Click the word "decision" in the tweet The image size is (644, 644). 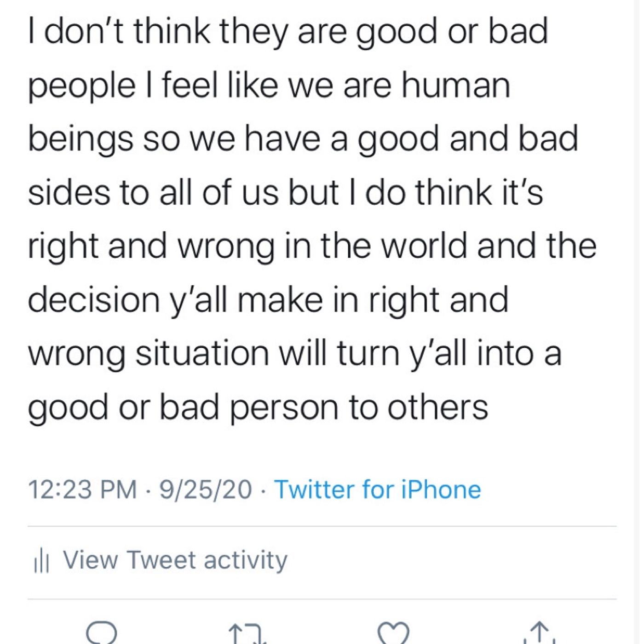point(94,300)
